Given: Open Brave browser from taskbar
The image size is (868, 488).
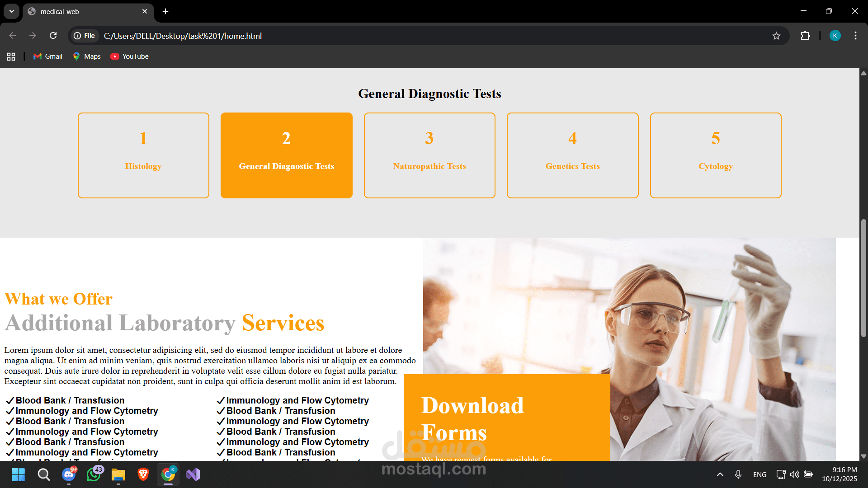Looking at the screenshot, I should click(x=143, y=474).
